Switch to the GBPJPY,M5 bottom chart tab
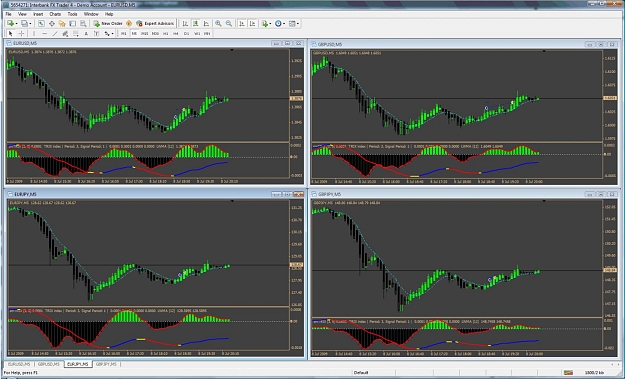Screen dimensions: 625x379 [x=106, y=364]
